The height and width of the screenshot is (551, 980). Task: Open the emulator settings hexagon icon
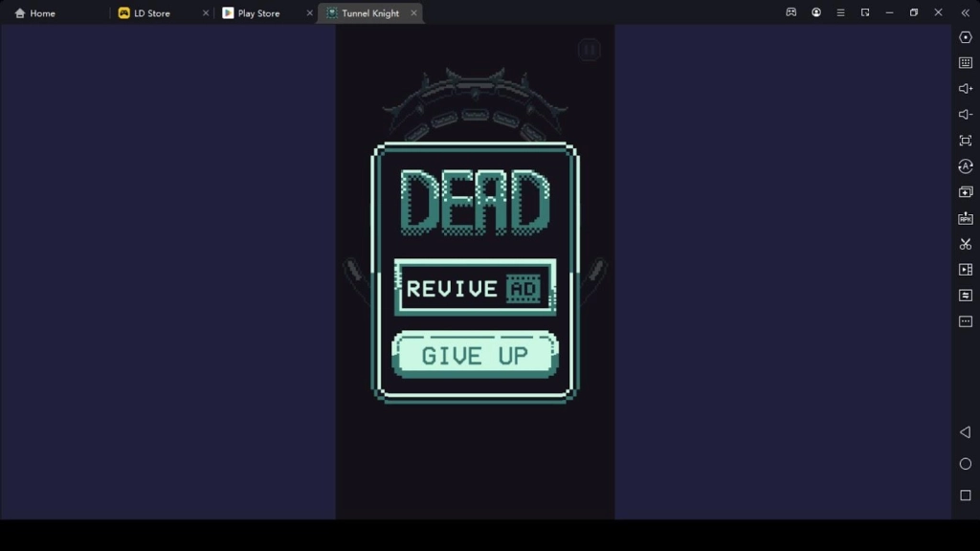pos(965,37)
